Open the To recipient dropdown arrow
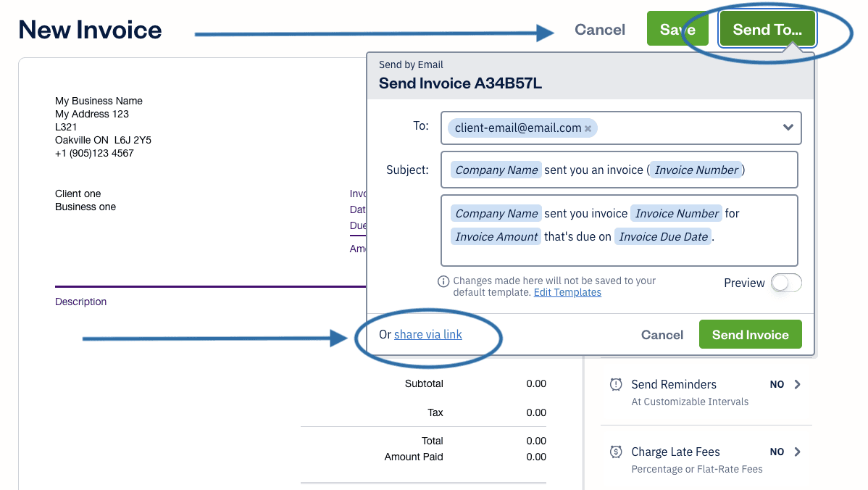 [x=788, y=128]
